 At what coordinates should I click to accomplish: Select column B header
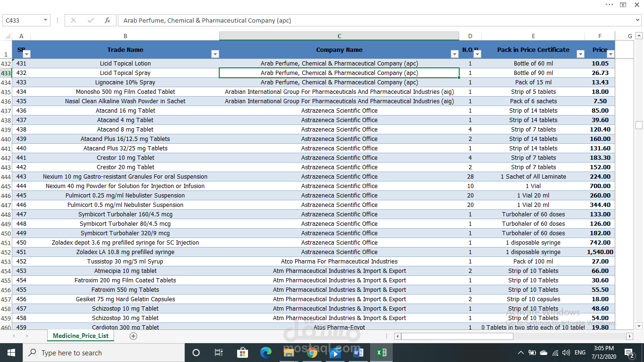pyautogui.click(x=125, y=36)
